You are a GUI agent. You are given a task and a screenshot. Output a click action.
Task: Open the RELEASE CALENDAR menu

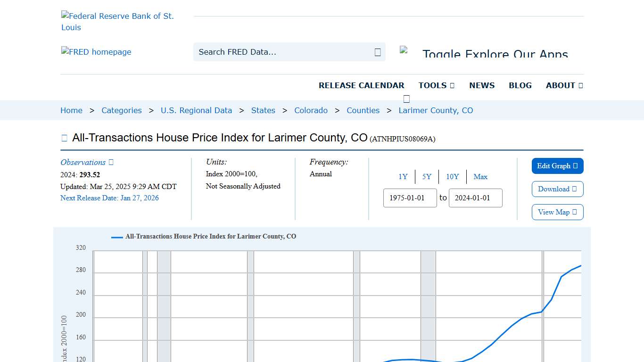362,85
